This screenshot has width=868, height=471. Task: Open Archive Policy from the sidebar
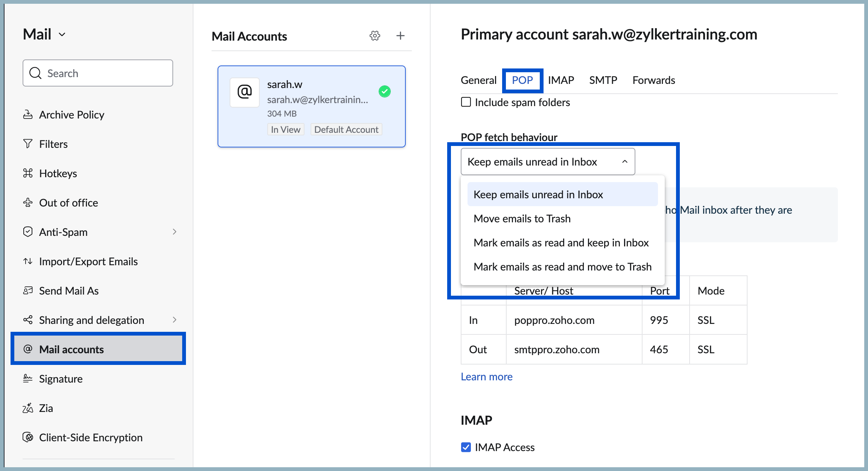point(71,115)
